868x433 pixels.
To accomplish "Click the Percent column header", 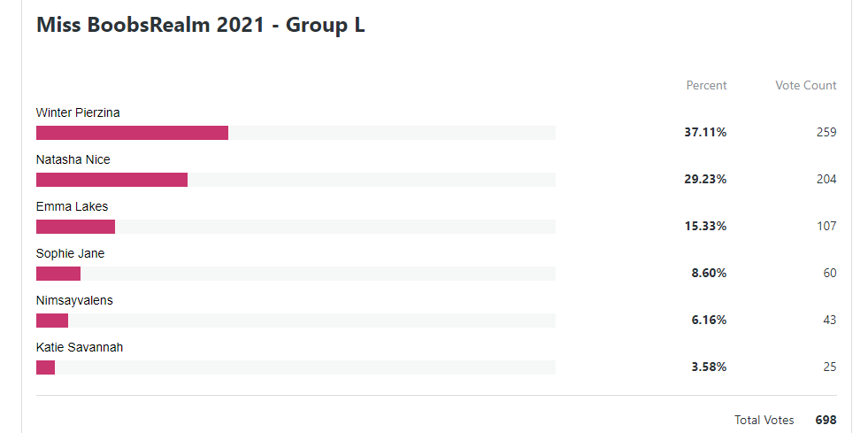I will click(x=706, y=85).
